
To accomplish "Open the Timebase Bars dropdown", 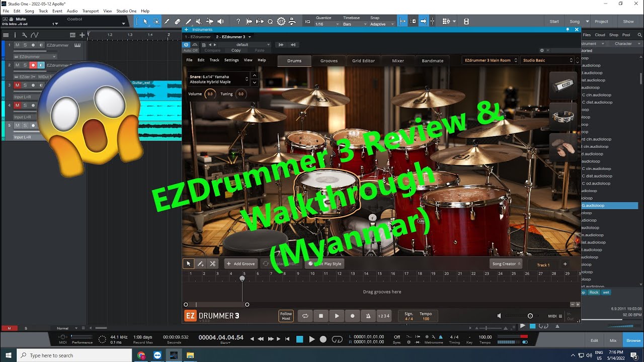I will pos(354,24).
